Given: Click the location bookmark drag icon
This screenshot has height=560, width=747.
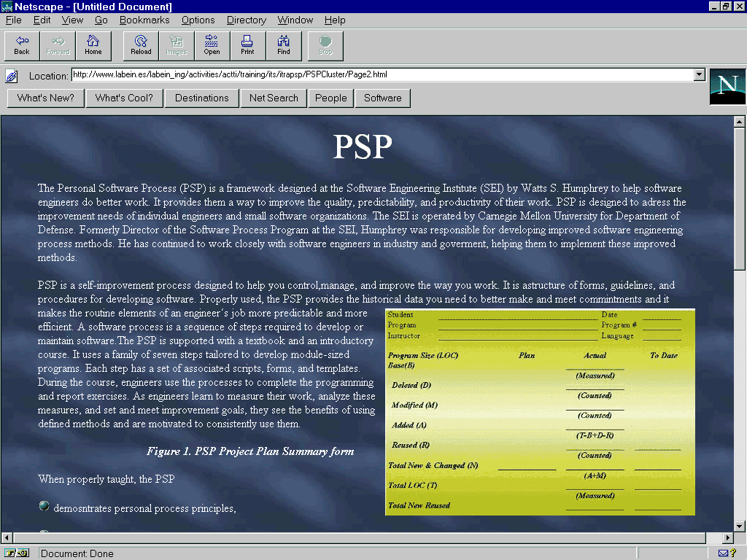Looking at the screenshot, I should (x=12, y=76).
